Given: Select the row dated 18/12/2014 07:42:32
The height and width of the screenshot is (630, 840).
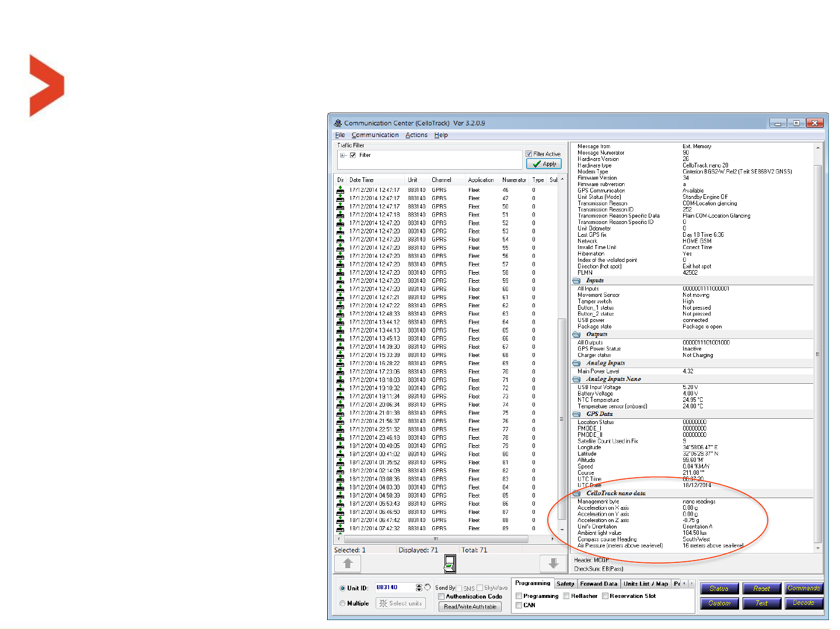Looking at the screenshot, I should pyautogui.click(x=446, y=528).
